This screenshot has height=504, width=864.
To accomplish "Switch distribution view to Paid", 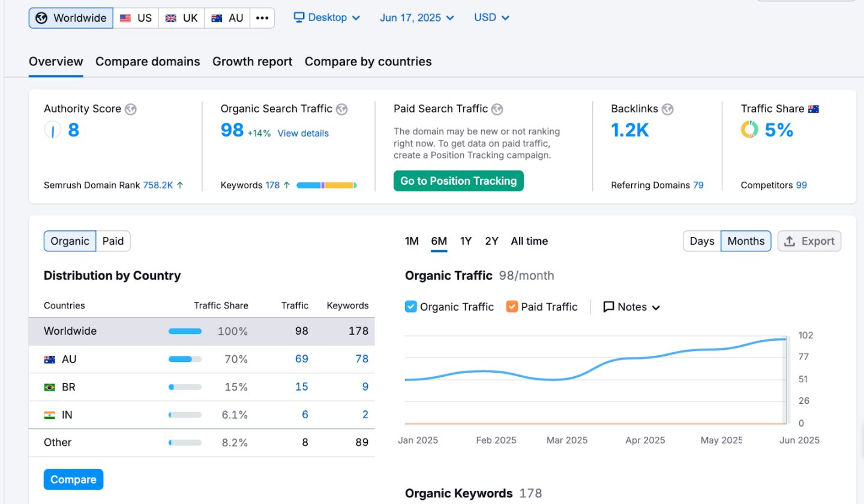I will tap(113, 241).
